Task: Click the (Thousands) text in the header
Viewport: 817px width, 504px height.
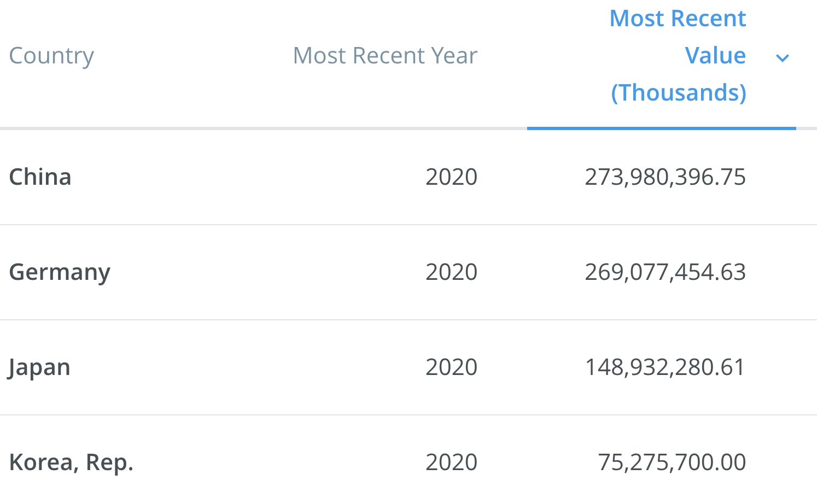Action: click(679, 93)
